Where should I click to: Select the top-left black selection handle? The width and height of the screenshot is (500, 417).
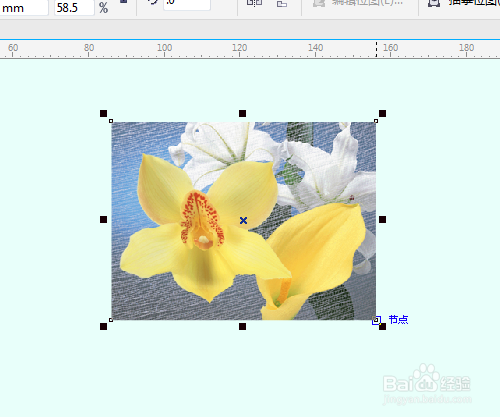pyautogui.click(x=103, y=114)
